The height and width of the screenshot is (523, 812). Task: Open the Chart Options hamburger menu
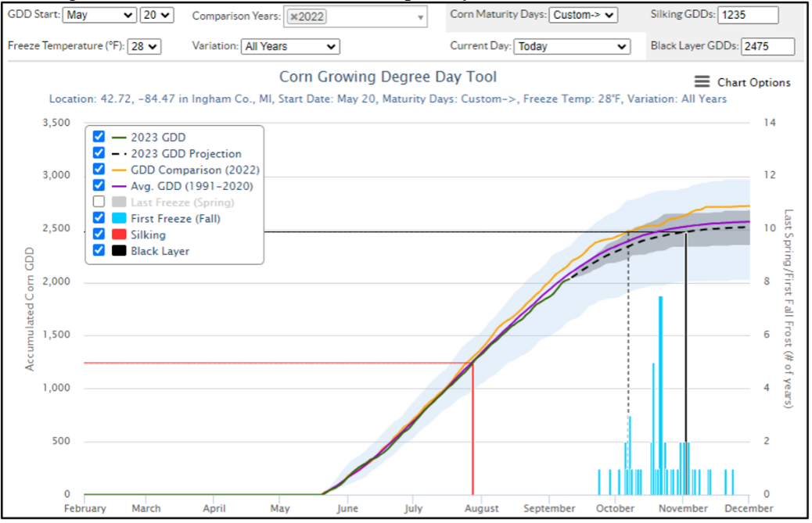click(702, 81)
